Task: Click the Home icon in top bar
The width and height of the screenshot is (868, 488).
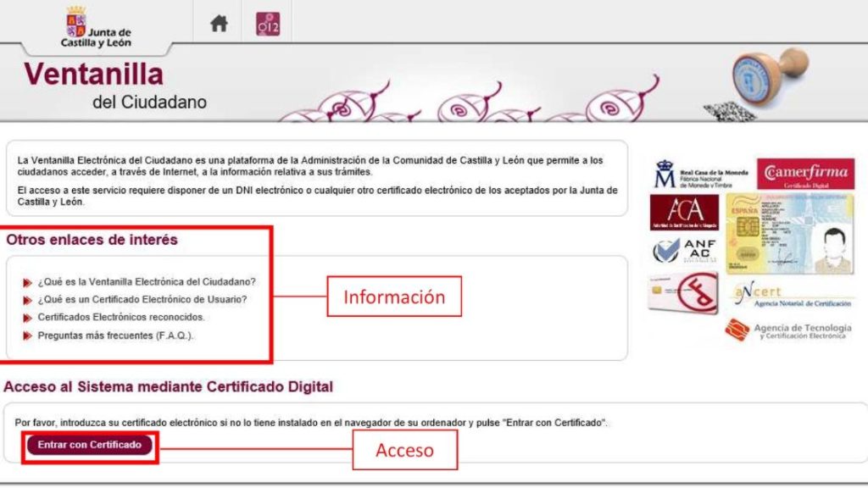Action: (x=219, y=24)
